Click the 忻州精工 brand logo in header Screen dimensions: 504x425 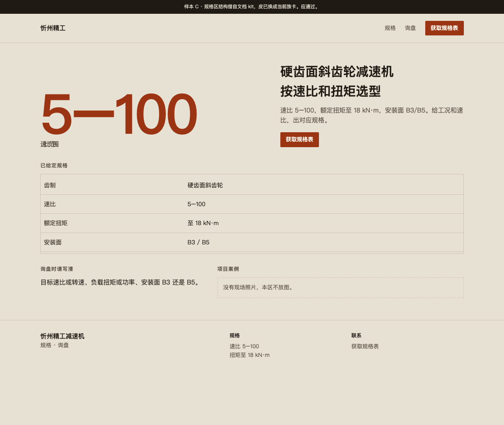[x=53, y=28]
